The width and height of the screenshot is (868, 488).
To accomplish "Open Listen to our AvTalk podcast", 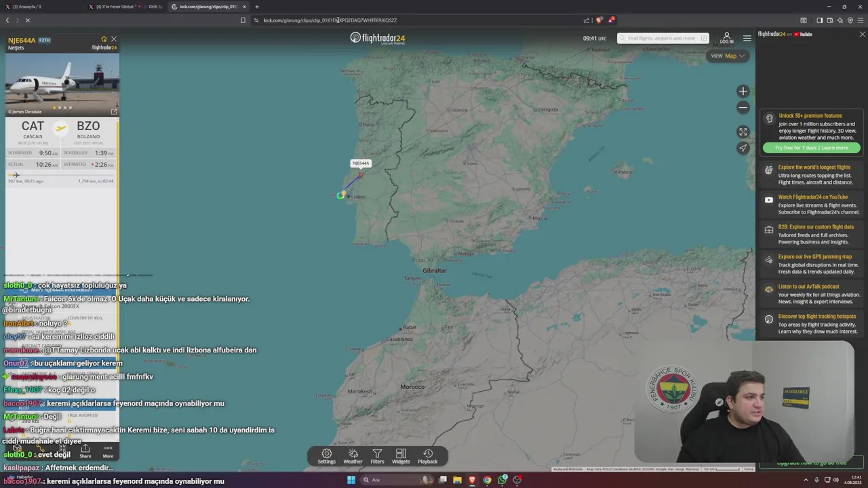I will 811,294.
